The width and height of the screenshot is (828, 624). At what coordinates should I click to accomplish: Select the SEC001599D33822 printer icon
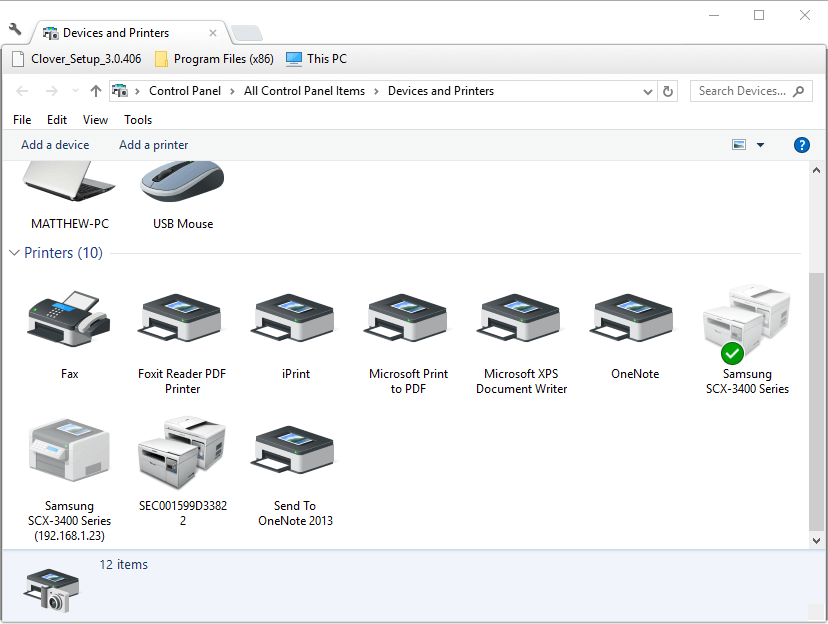[x=182, y=451]
